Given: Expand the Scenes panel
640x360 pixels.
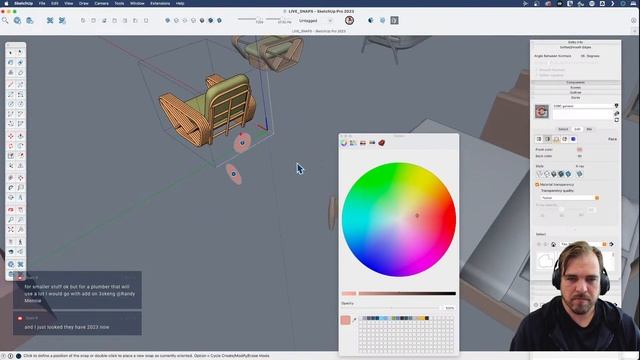Looking at the screenshot, I should pyautogui.click(x=576, y=87).
